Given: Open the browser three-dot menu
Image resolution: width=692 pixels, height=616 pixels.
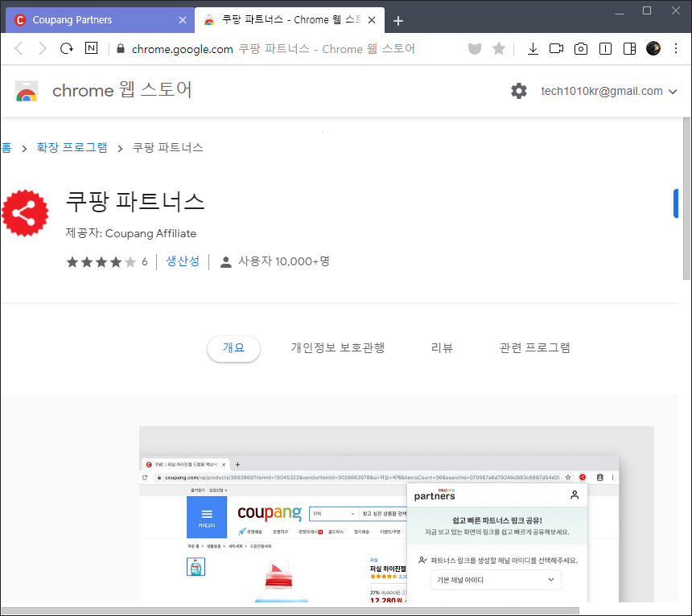Looking at the screenshot, I should [x=676, y=48].
